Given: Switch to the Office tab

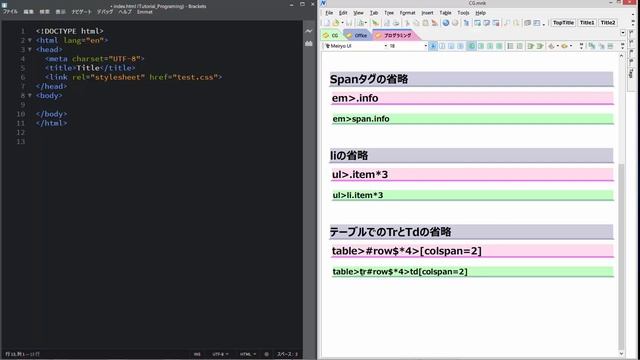Looking at the screenshot, I should tap(357, 36).
